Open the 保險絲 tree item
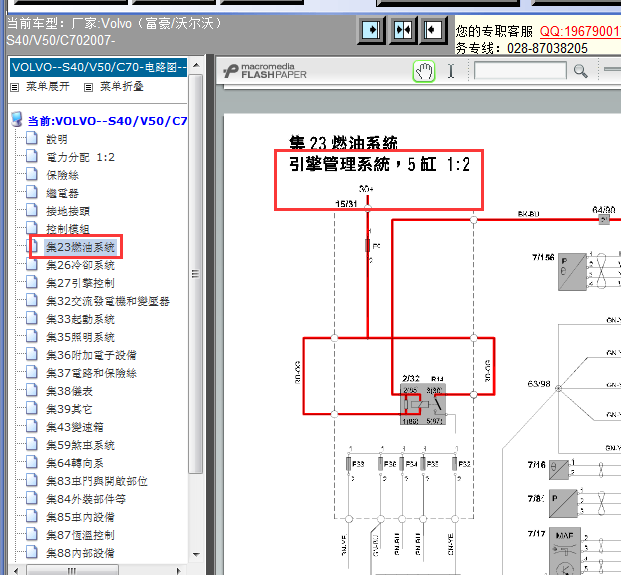Viewport: 621px width, 575px height. (x=62, y=175)
